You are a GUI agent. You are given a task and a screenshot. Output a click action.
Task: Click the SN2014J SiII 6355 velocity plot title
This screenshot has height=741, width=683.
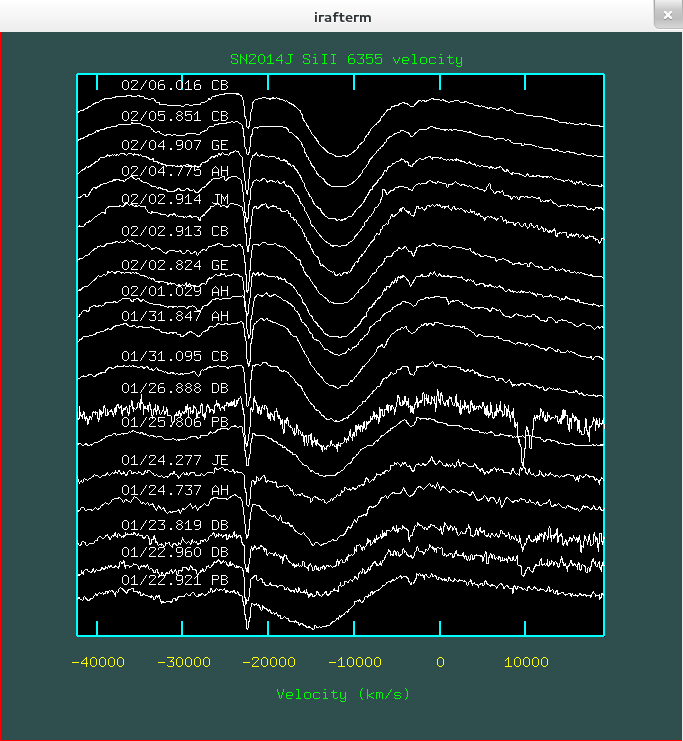point(346,60)
